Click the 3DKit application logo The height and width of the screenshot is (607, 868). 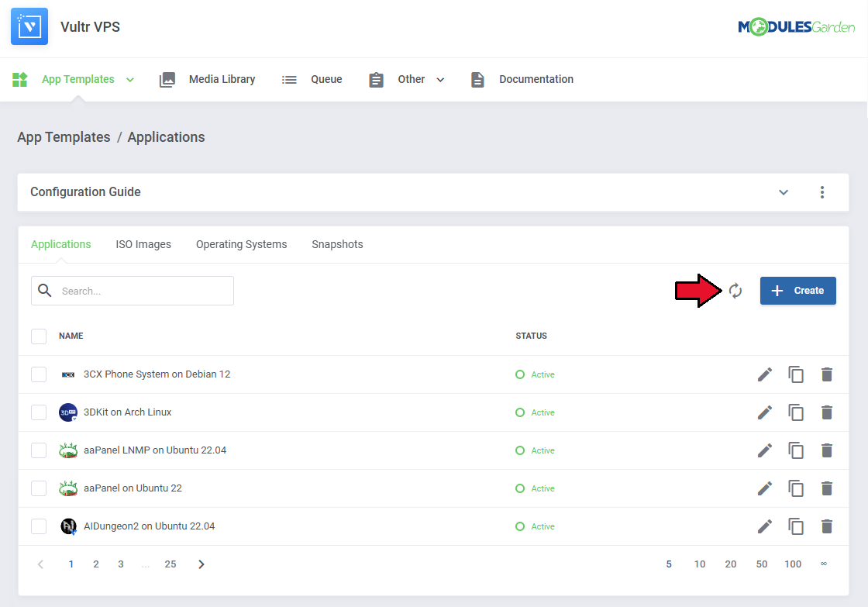pyautogui.click(x=68, y=412)
